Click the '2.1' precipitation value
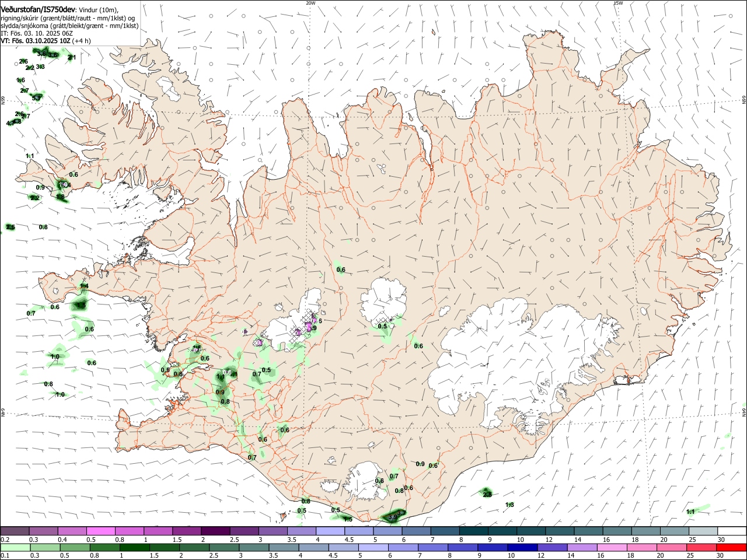 pos(72,57)
